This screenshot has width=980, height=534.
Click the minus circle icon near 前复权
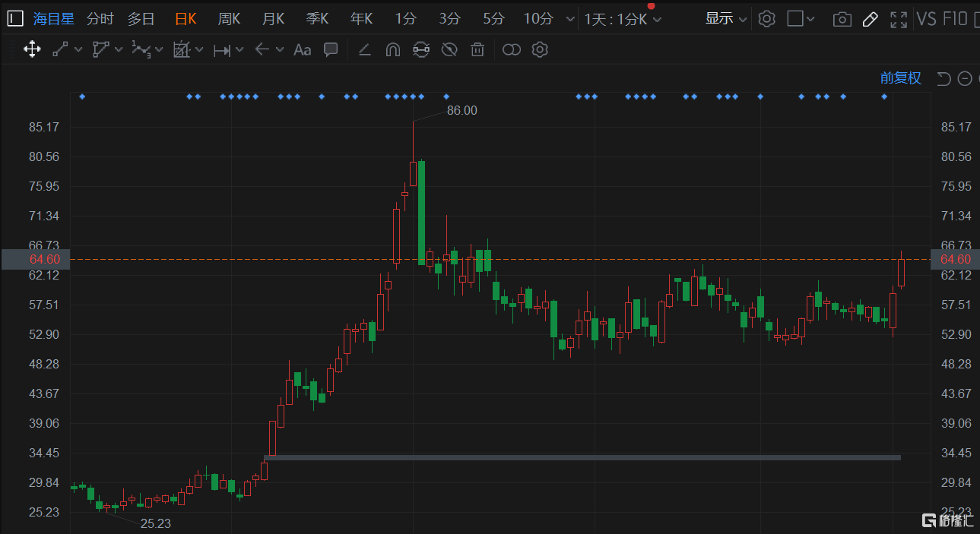pos(965,78)
